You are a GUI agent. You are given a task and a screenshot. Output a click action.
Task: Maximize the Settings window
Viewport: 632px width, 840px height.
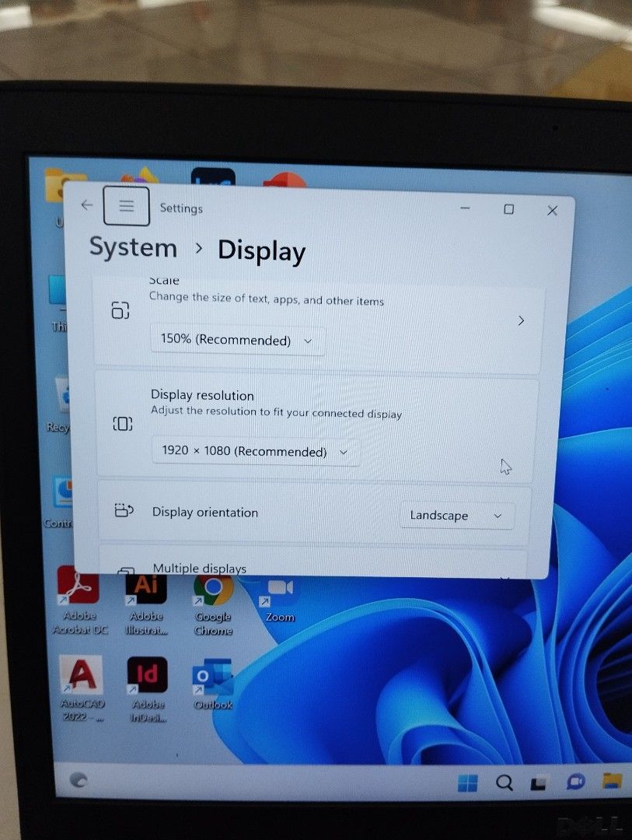pyautogui.click(x=509, y=209)
